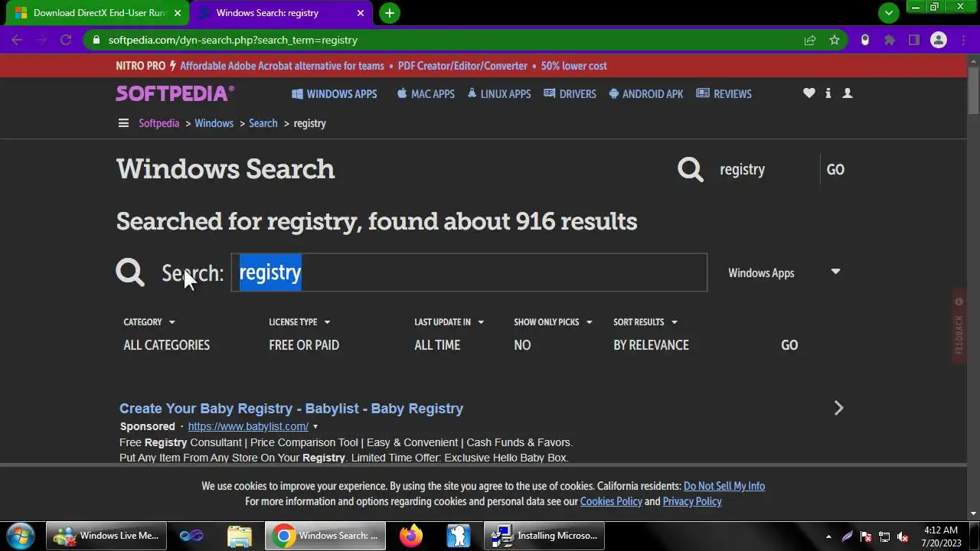
Task: Open the Last Update In filter dropdown
Action: 449,322
